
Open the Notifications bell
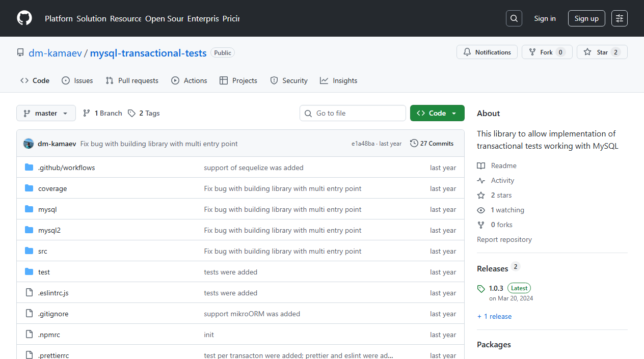click(x=467, y=52)
